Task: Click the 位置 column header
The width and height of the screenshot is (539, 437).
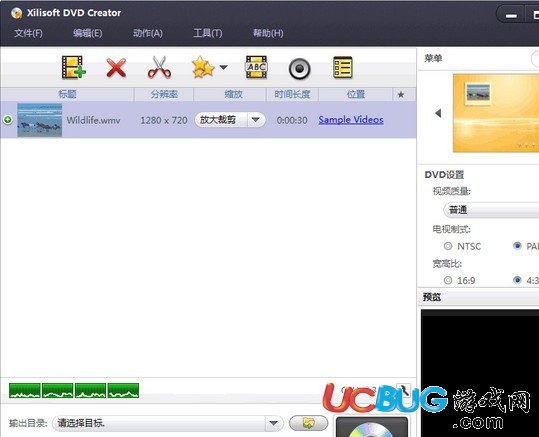Action: pyautogui.click(x=355, y=94)
